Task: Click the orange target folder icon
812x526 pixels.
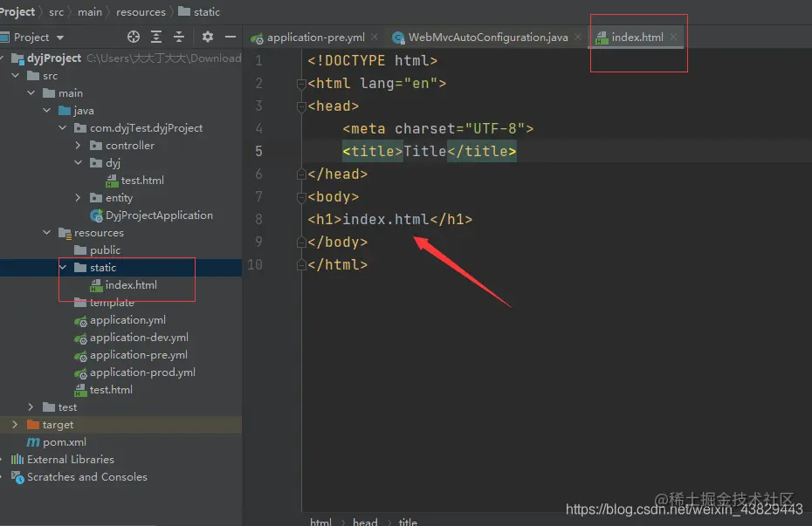Action: point(33,425)
